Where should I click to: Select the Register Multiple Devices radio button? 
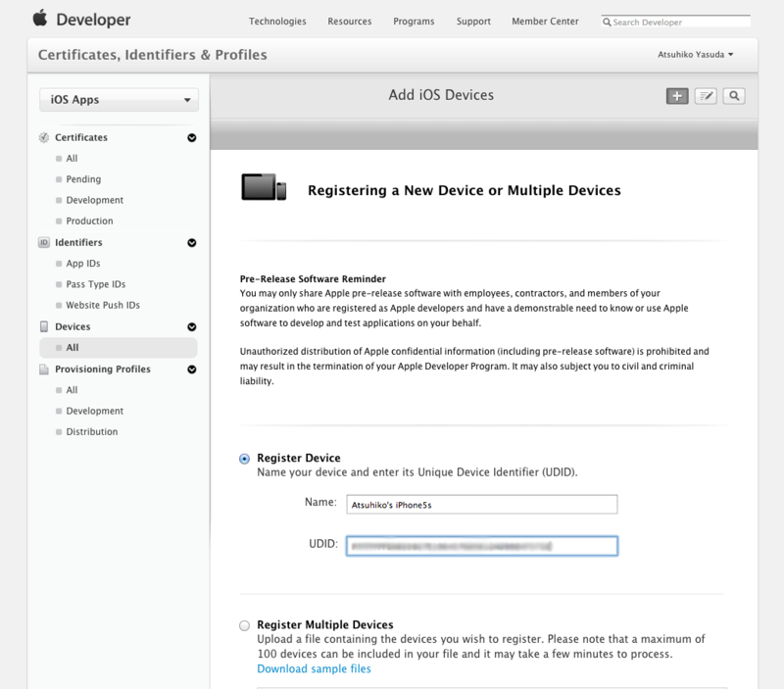244,625
